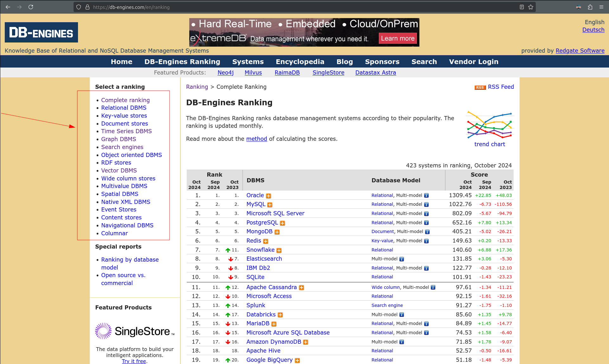Viewport: 609px width, 364px height.
Task: Open the Encyclopedia menu item
Action: 300,62
